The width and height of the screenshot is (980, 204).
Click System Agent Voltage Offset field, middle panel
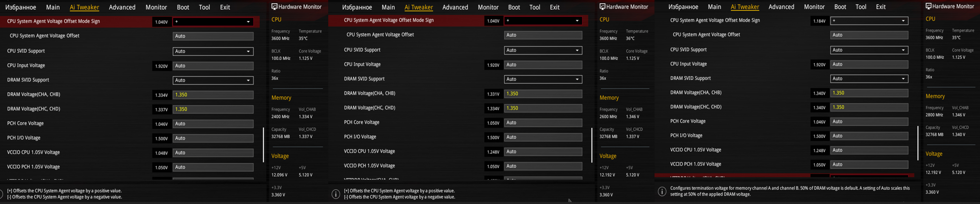pyautogui.click(x=543, y=35)
